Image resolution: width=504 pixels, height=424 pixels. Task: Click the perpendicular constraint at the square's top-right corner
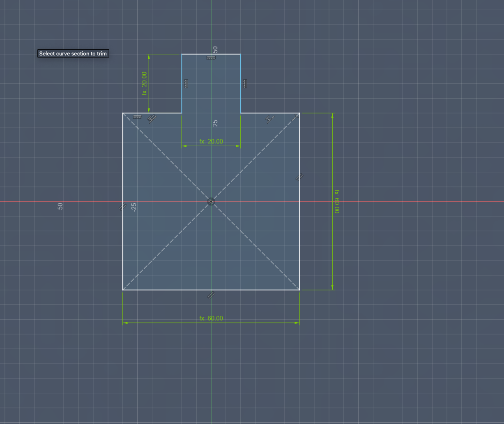pos(296,117)
